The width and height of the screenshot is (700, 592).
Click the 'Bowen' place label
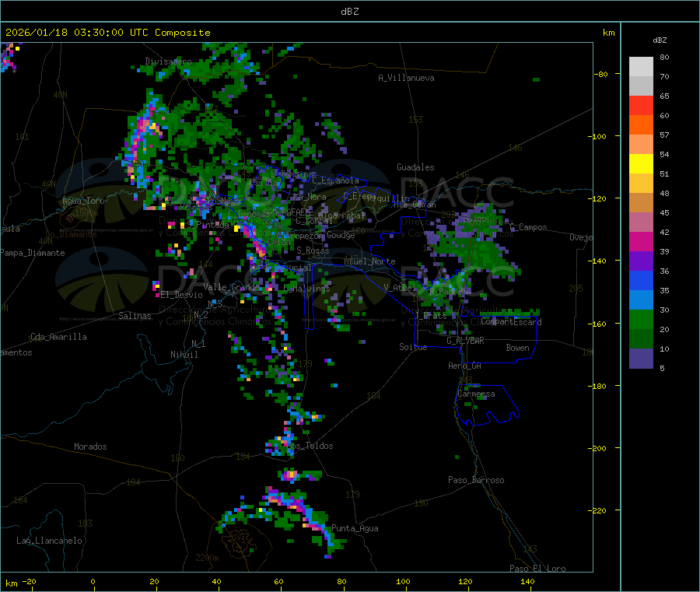point(518,348)
